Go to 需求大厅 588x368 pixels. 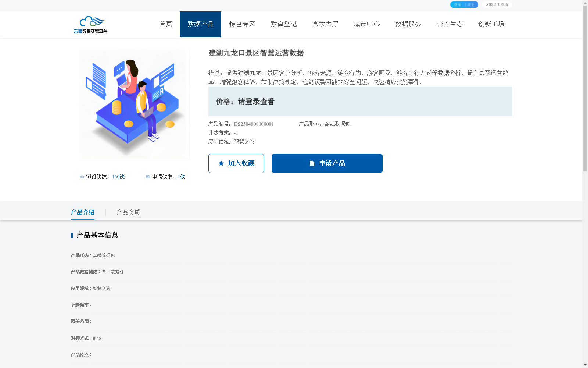click(325, 24)
